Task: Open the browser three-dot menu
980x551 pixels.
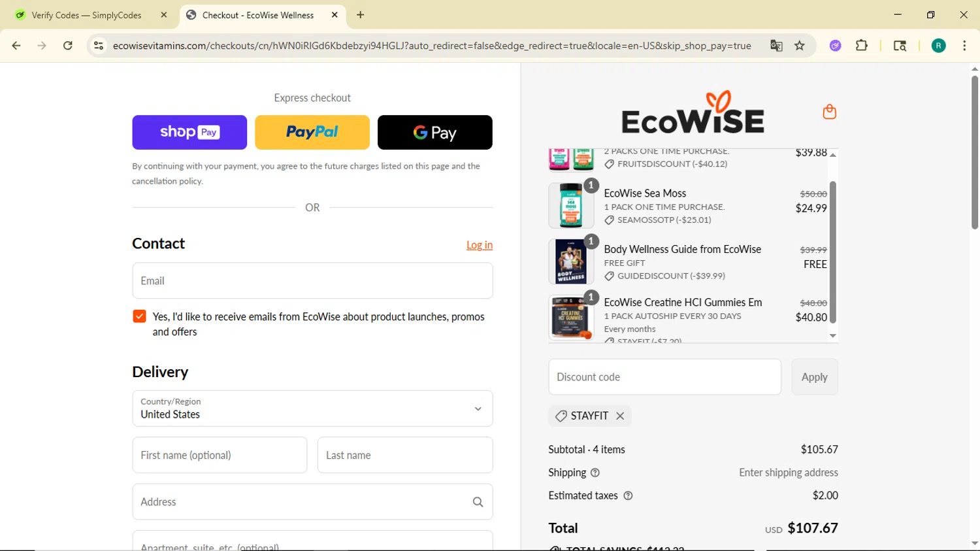Action: (964, 46)
